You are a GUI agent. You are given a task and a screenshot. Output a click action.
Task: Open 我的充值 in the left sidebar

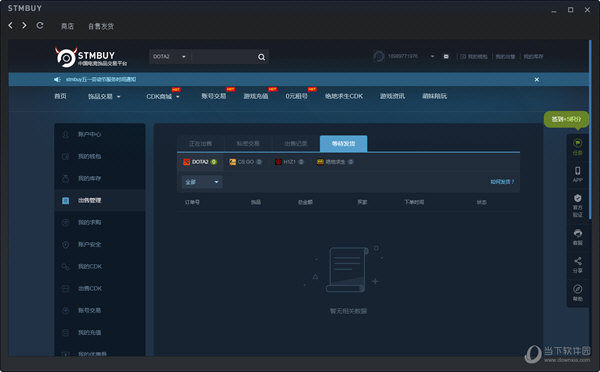point(100,333)
